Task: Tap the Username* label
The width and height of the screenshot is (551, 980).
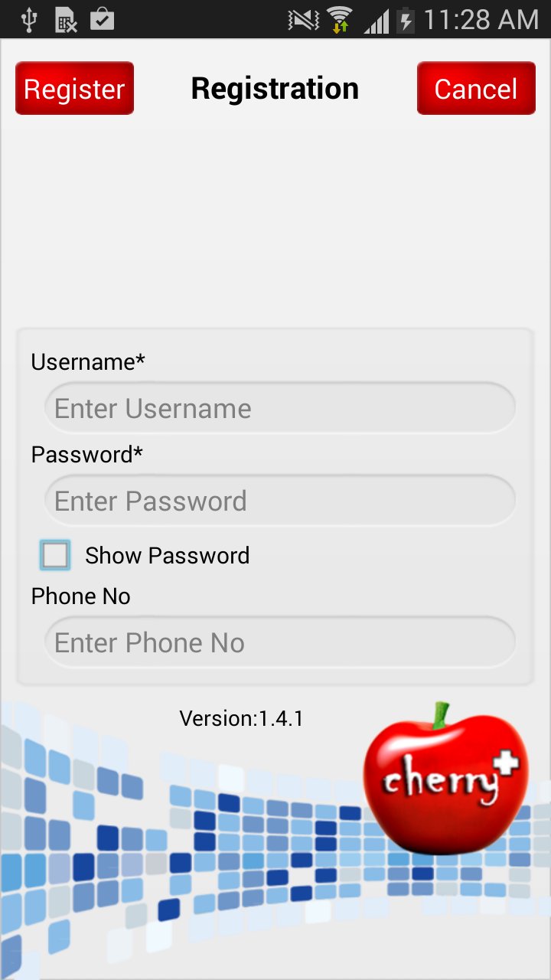Action: pyautogui.click(x=88, y=361)
